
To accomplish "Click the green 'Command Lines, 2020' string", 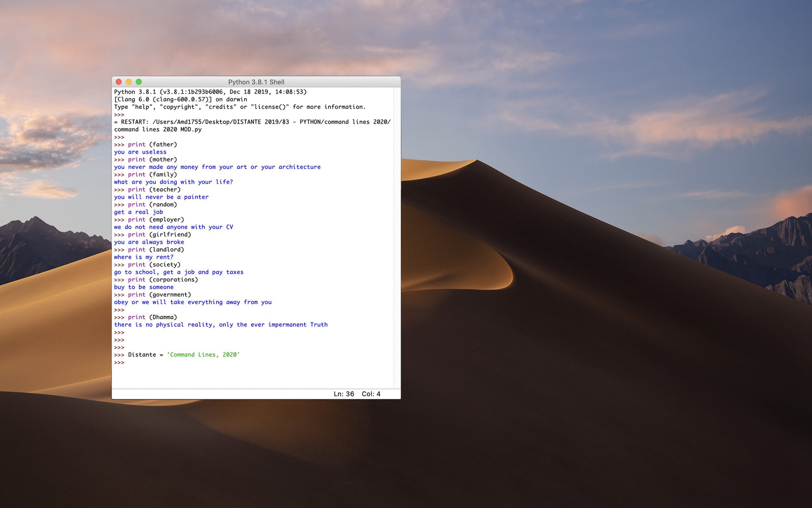I will coord(203,355).
